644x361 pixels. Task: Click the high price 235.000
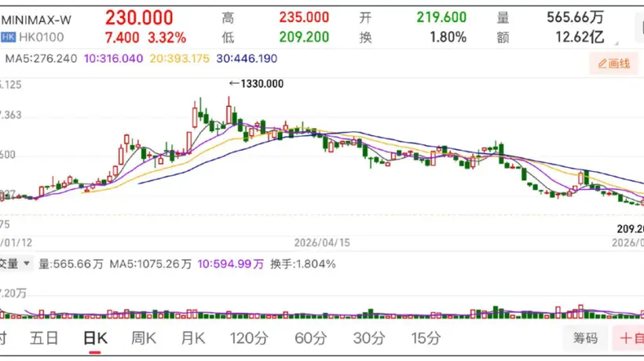pos(305,17)
